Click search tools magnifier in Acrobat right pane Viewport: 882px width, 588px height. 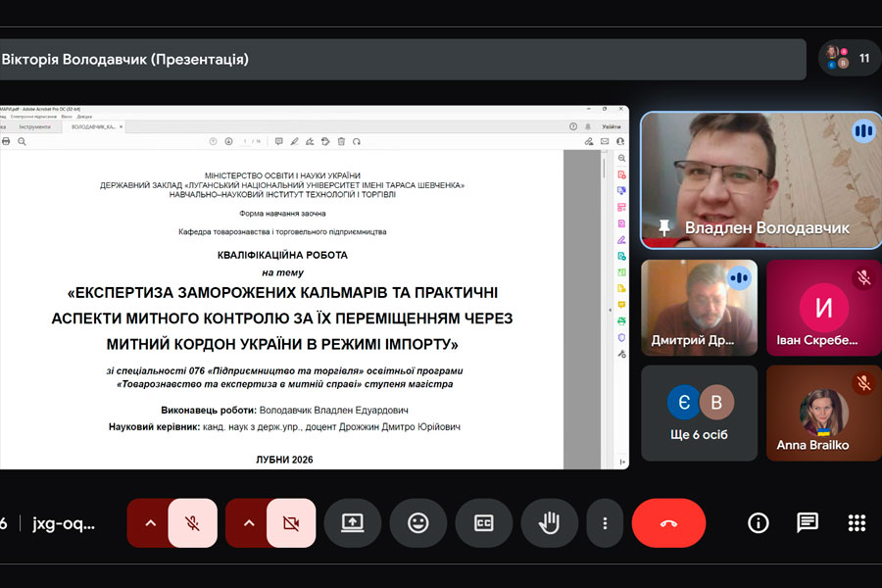(x=621, y=158)
